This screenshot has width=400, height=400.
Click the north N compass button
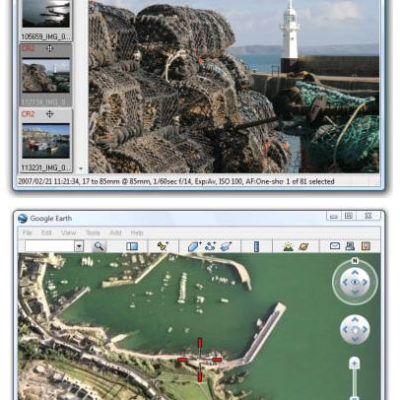pos(355,261)
